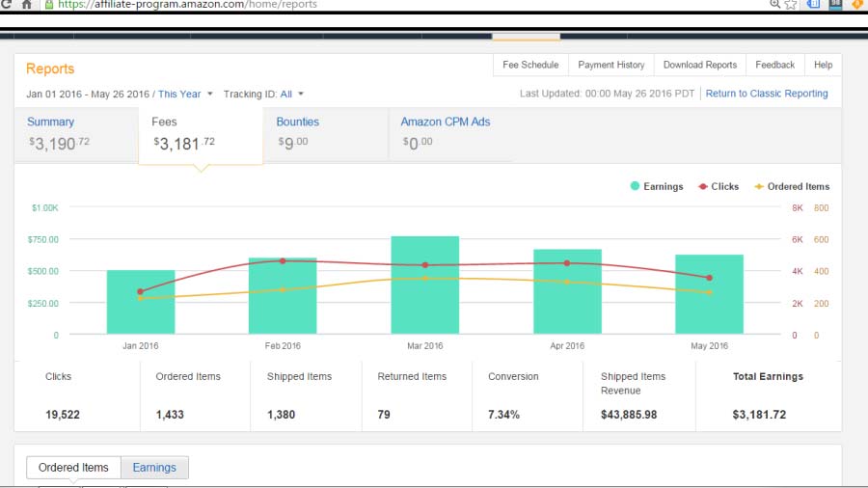Click the Last Updated timestamp text
Viewport: 868px width, 488px height.
click(x=607, y=94)
